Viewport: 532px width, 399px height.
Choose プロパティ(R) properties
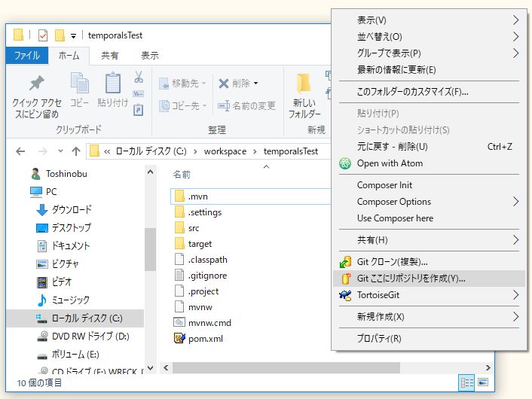click(x=430, y=338)
